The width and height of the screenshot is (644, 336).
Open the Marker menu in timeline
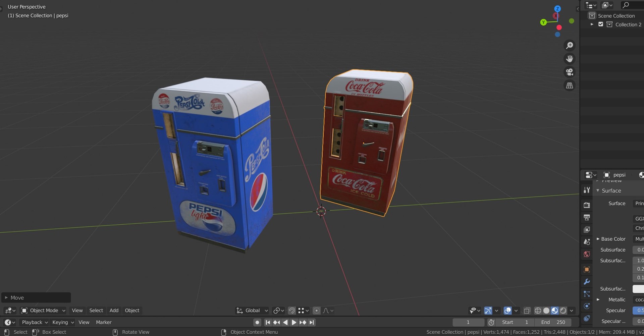pos(104,322)
